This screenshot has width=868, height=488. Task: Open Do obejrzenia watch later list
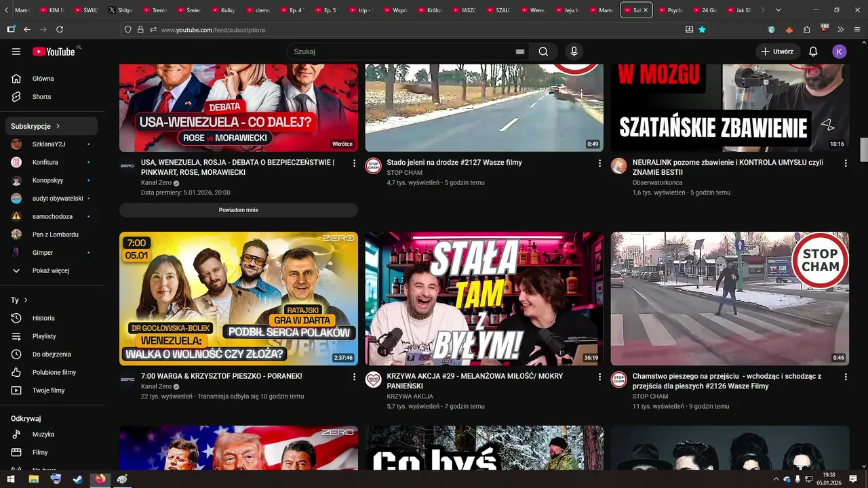coord(53,354)
